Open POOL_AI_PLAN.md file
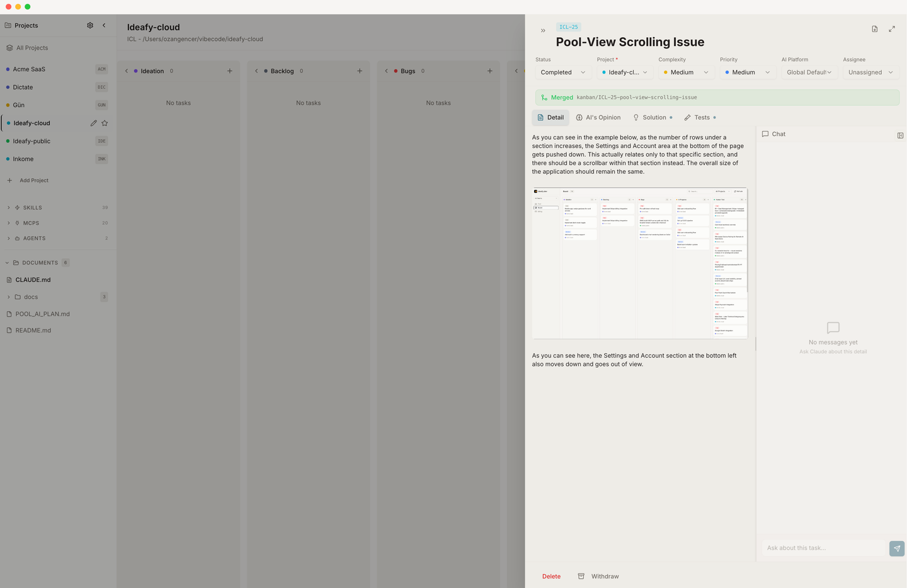Screen dimensions: 907x588 point(42,314)
